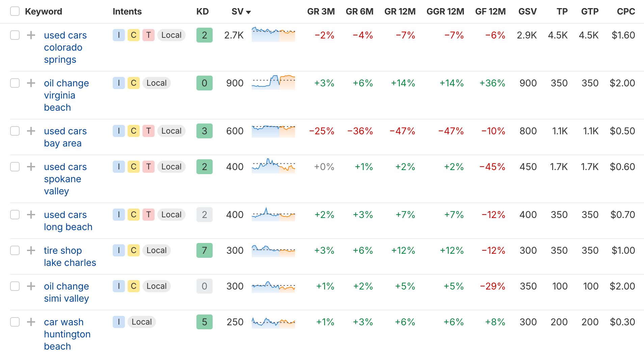Select the checkbox for tire shop lake charles
The width and height of the screenshot is (644, 357).
(x=15, y=250)
